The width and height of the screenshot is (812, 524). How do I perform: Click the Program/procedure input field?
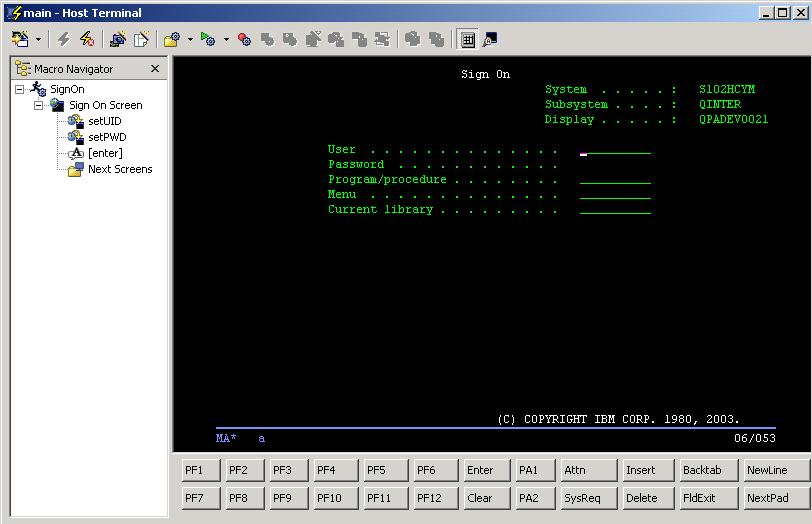click(x=615, y=179)
